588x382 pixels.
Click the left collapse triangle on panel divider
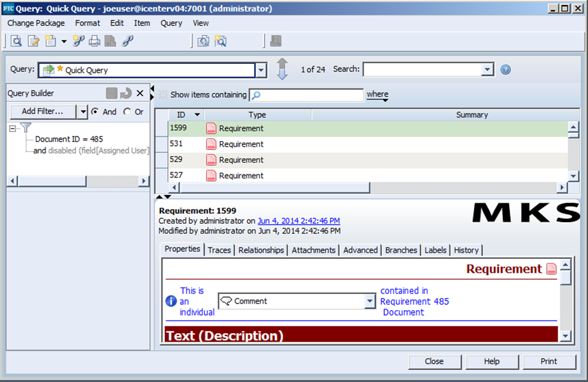pyautogui.click(x=152, y=88)
